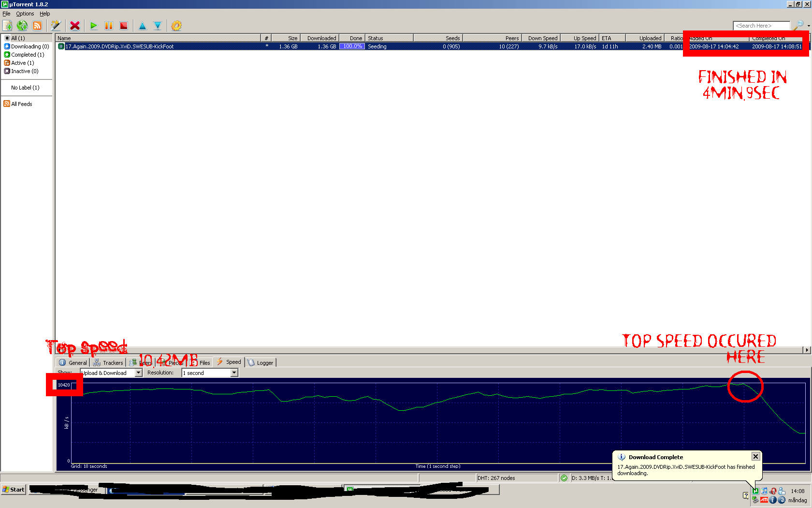Viewport: 812px width, 508px height.
Task: Click the red Remove torrent X icon
Action: [x=75, y=26]
